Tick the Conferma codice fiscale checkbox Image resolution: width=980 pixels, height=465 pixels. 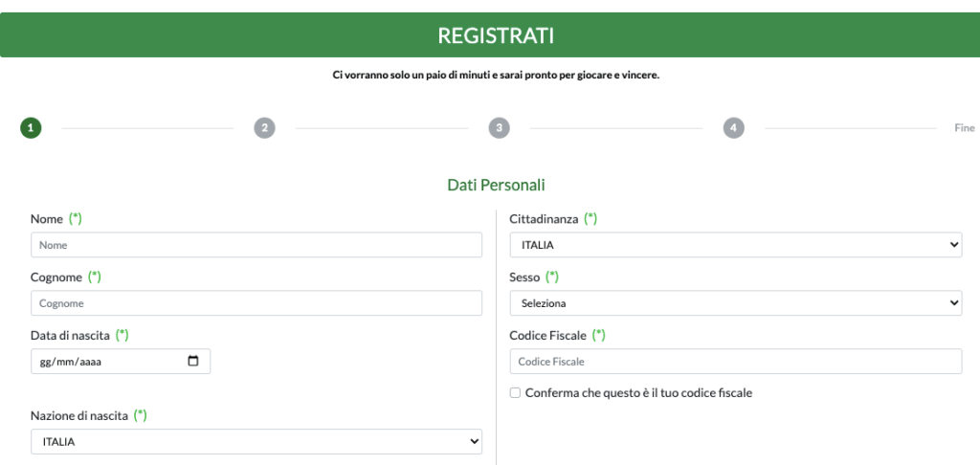515,393
